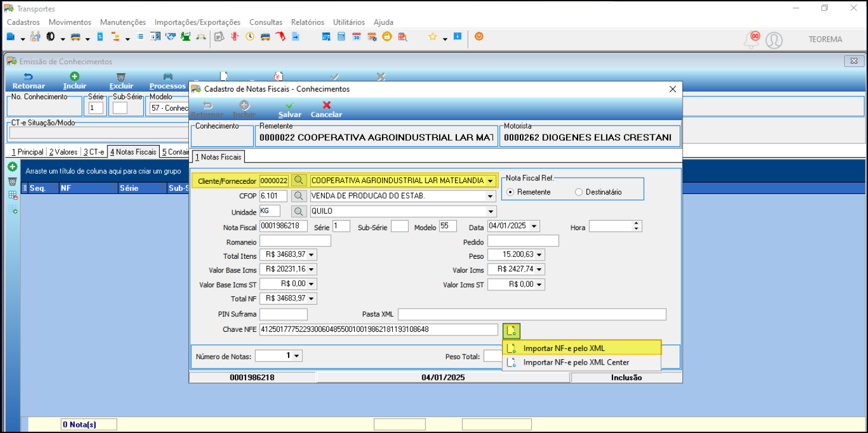The height and width of the screenshot is (433, 868).
Task: Select the Destinatário radio button
Action: tap(579, 192)
